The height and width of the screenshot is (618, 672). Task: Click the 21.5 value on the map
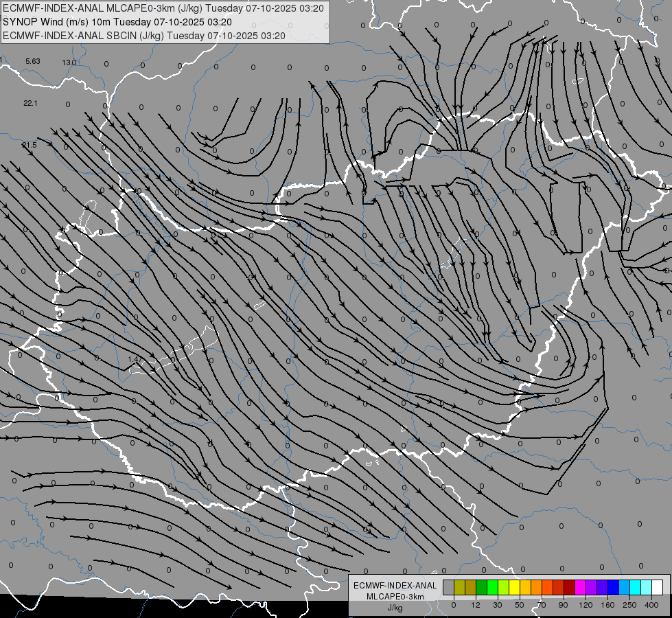[30, 145]
